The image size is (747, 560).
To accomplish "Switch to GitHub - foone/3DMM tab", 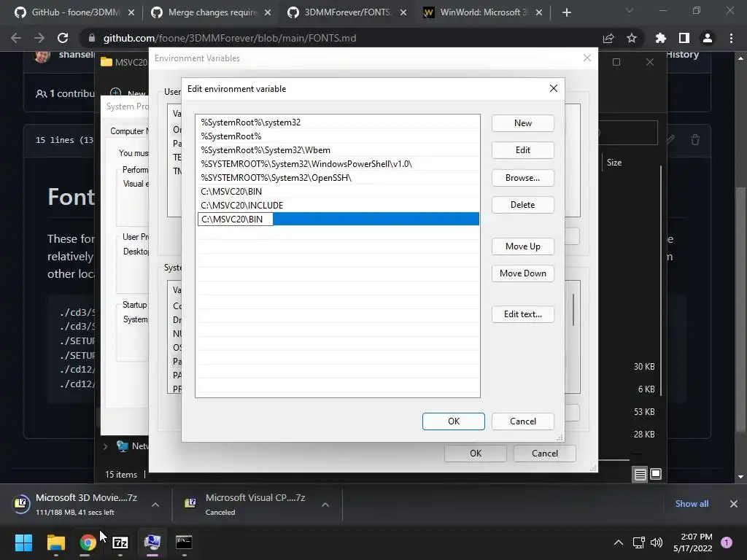I will coord(66,12).
